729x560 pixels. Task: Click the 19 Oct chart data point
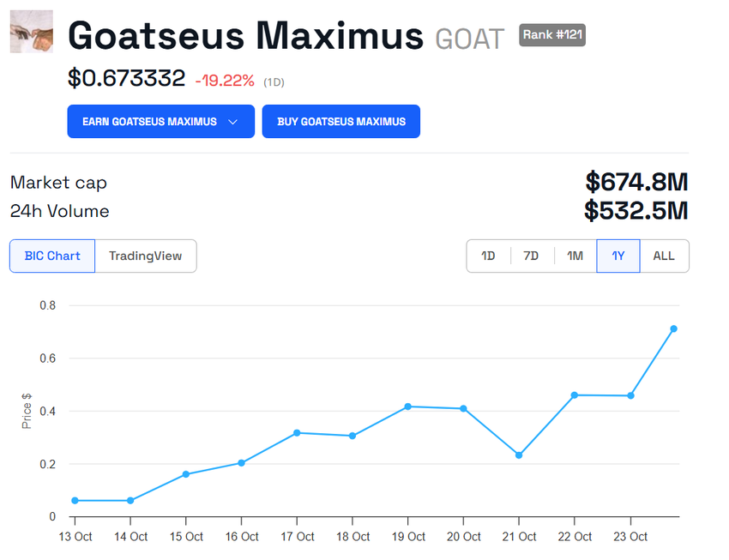[x=407, y=406]
